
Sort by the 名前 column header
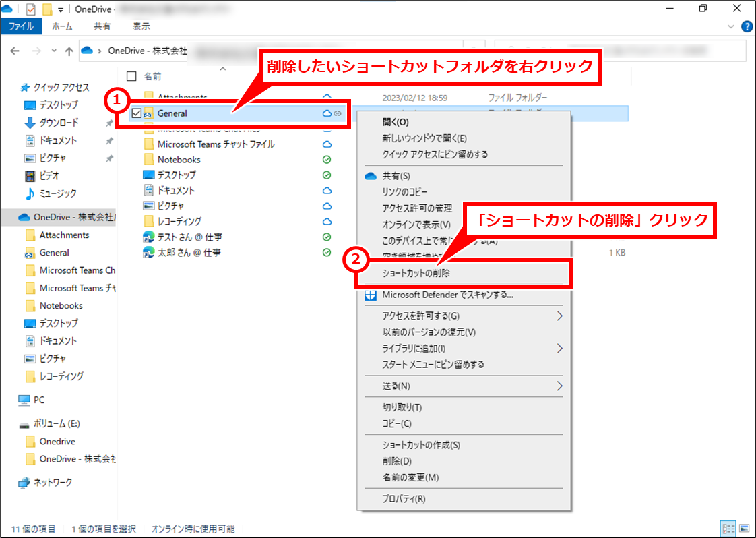click(x=153, y=76)
